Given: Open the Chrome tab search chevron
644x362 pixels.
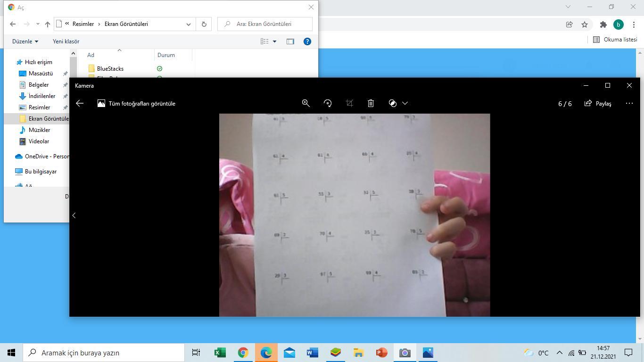Looking at the screenshot, I should 568,7.
